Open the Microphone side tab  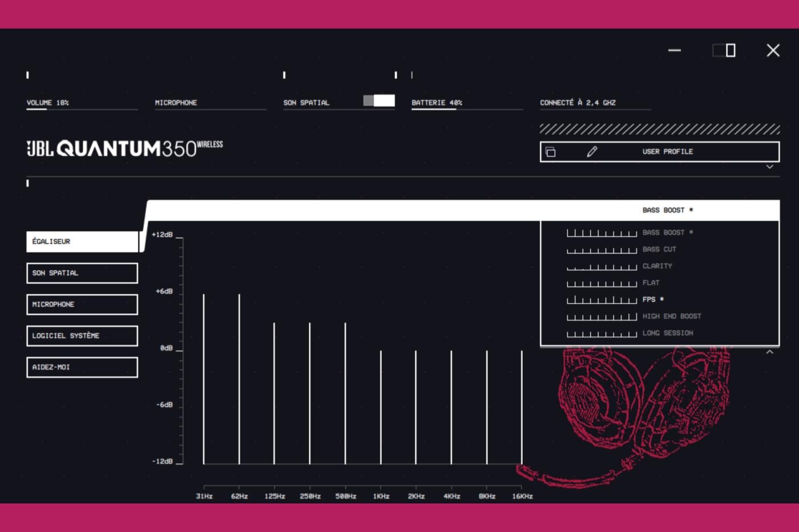point(82,304)
